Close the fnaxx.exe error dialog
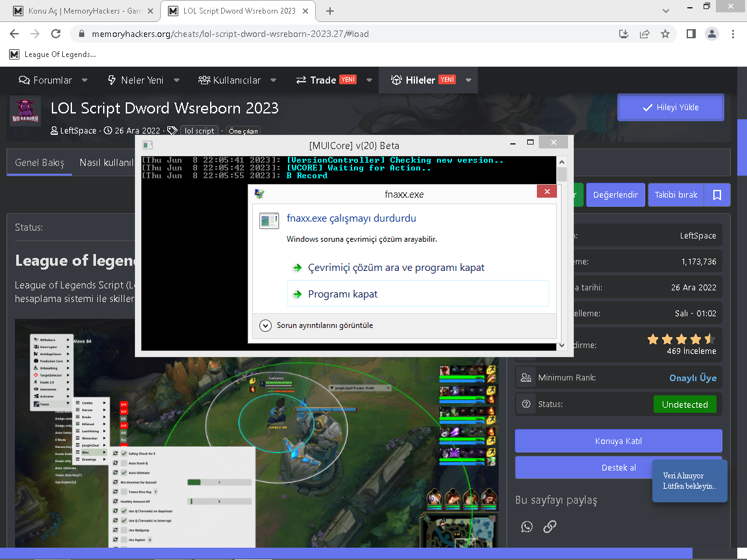This screenshot has height=560, width=747. click(x=547, y=191)
